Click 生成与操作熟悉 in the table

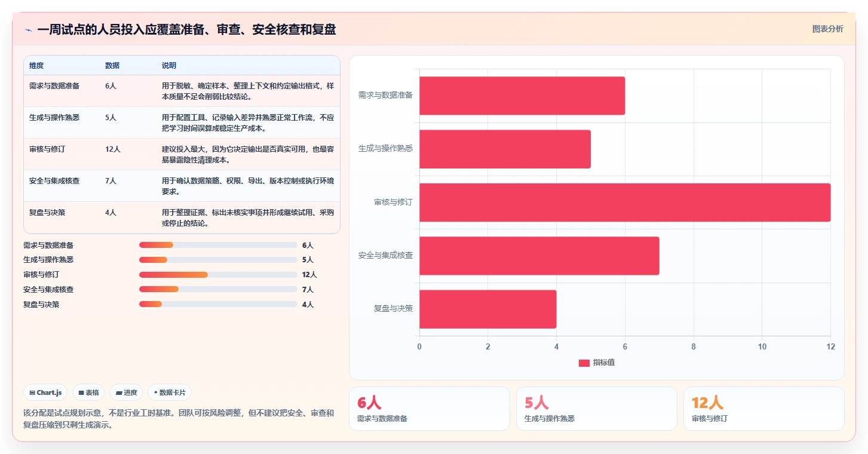point(54,118)
